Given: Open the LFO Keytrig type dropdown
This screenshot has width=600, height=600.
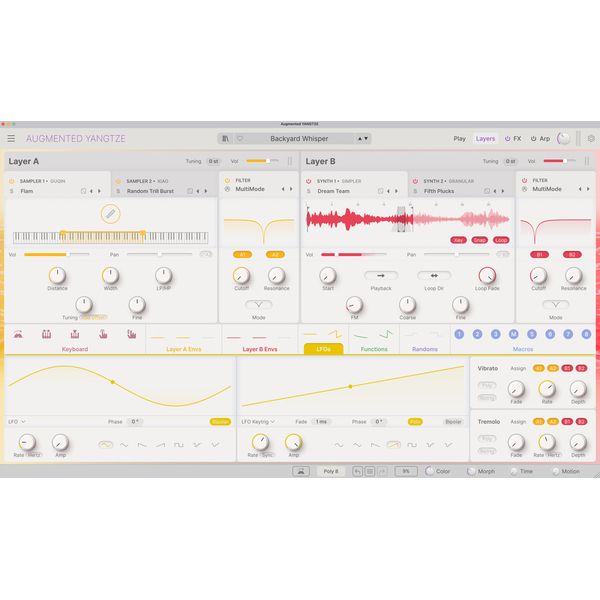Looking at the screenshot, I should point(258,422).
